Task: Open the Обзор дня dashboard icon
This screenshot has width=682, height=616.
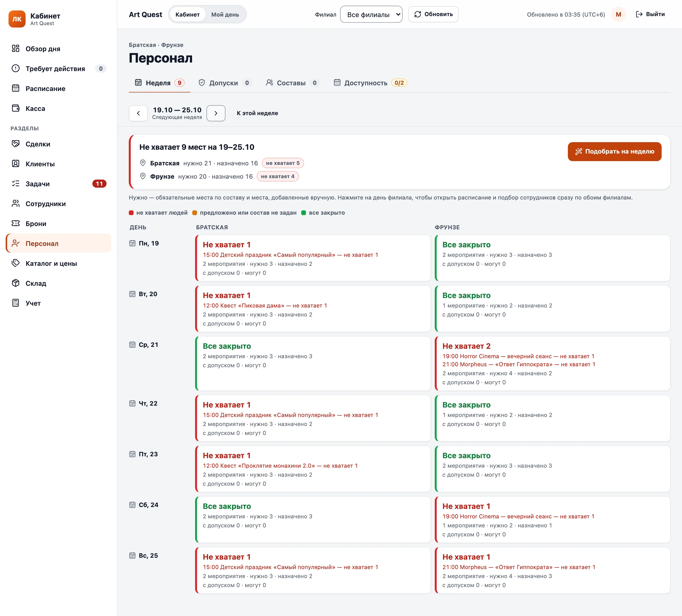Action: [16, 48]
